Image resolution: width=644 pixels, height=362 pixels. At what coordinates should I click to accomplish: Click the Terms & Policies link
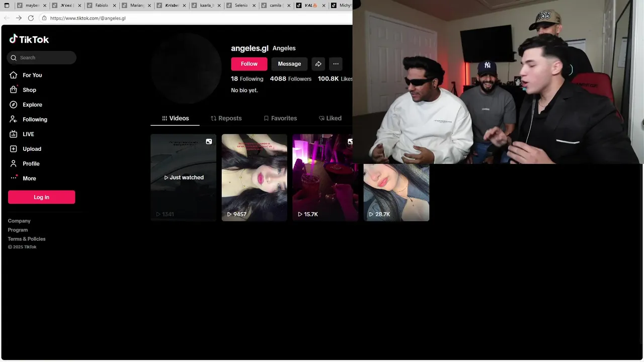27,239
